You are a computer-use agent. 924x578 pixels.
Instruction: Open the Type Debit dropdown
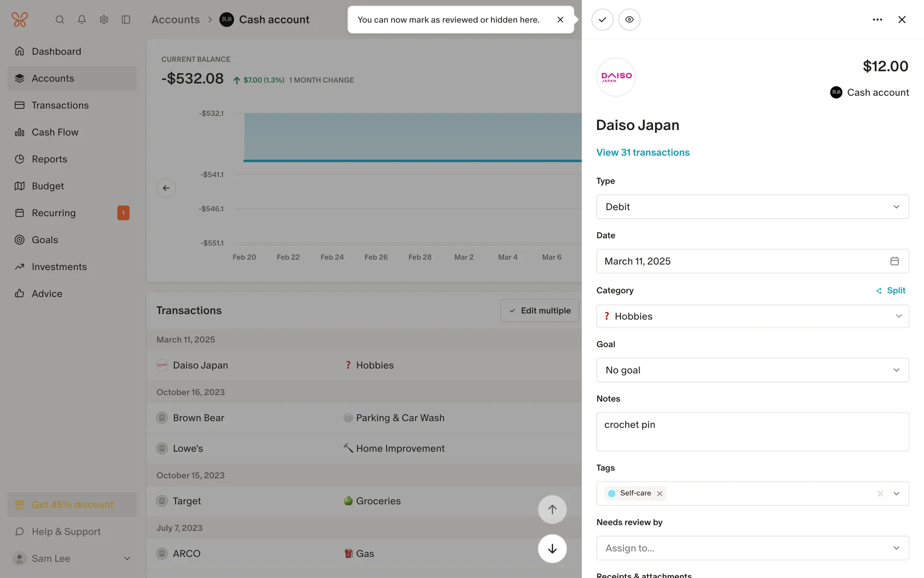752,207
